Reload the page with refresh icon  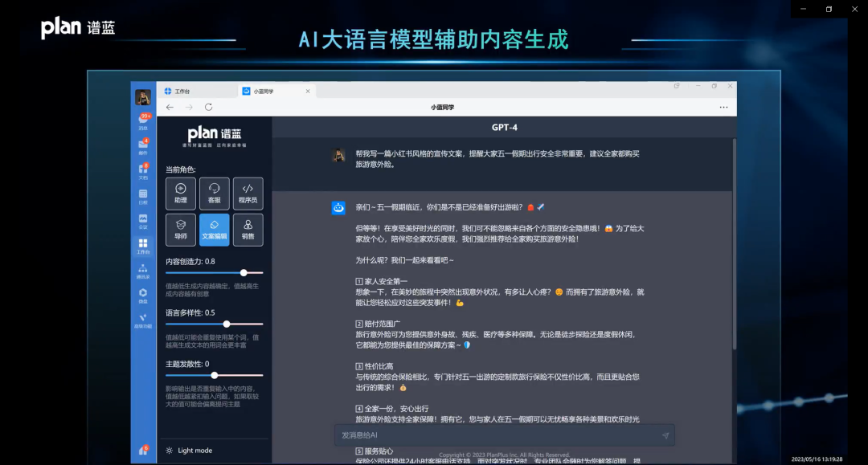209,108
